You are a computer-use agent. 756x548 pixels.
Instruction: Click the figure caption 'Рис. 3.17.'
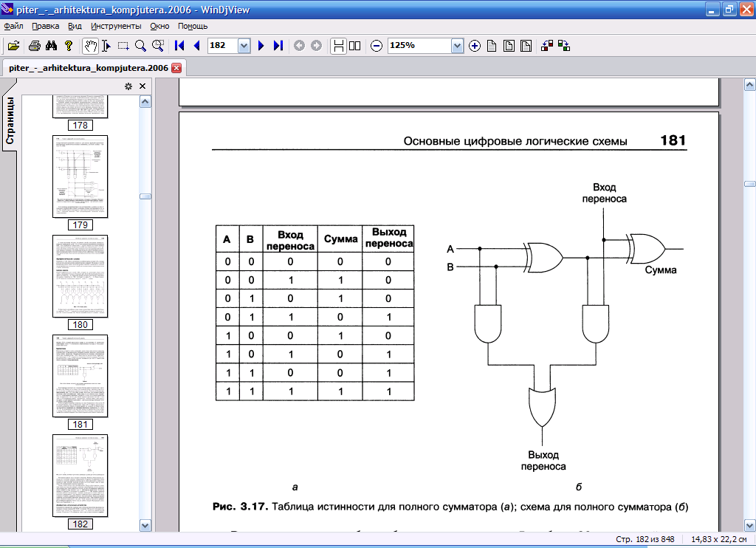(x=240, y=507)
